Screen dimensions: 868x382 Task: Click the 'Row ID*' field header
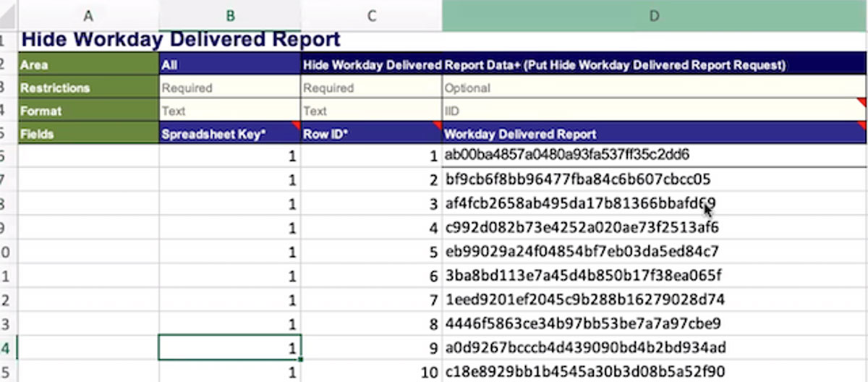[x=371, y=134]
